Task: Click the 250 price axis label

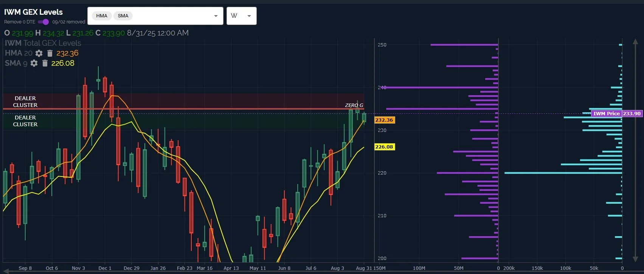Action: click(x=382, y=45)
